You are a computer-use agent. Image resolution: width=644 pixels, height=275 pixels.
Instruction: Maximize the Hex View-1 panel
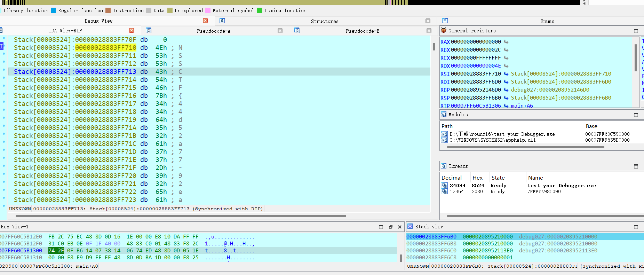pyautogui.click(x=381, y=227)
